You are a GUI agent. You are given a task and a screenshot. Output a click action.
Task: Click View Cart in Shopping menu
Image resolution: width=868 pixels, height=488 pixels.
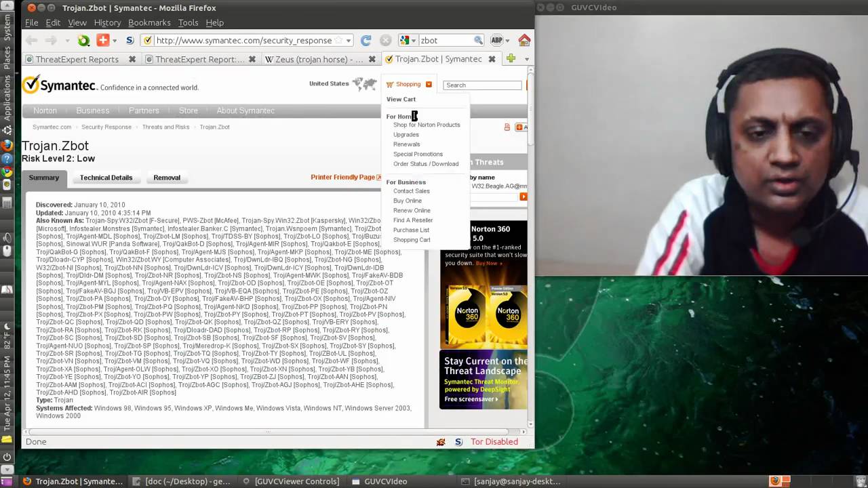click(401, 99)
